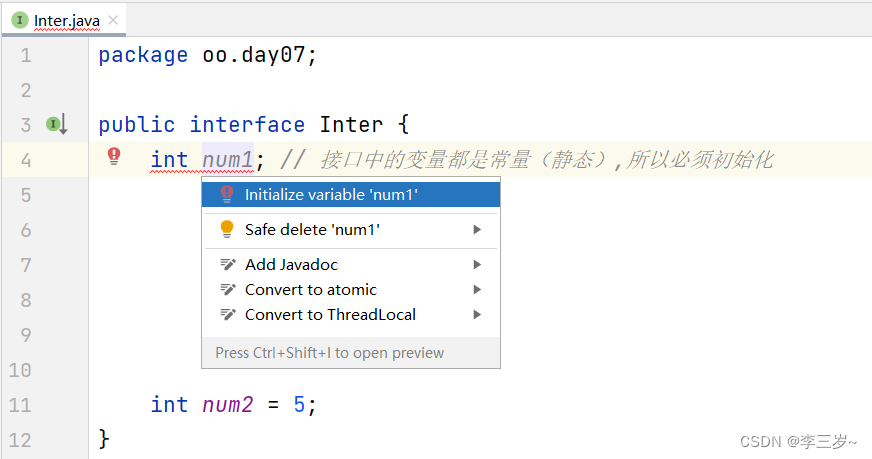Expand the Convert to ThreadLocal submenu arrow
This screenshot has width=872, height=459.
pos(477,315)
